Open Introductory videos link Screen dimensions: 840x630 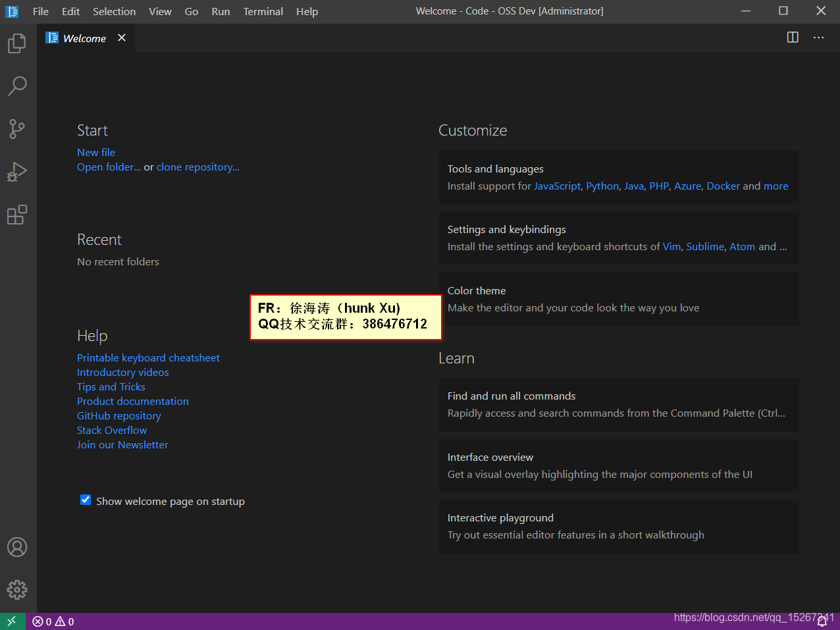click(123, 372)
